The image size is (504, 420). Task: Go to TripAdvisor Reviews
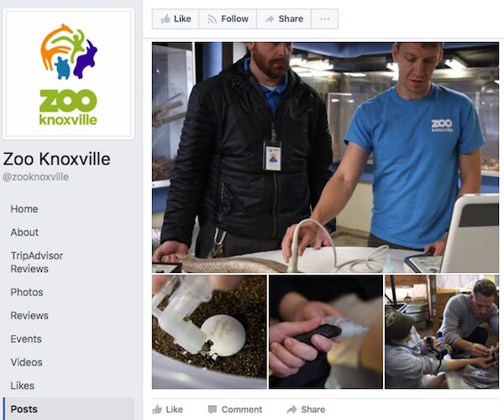37,262
